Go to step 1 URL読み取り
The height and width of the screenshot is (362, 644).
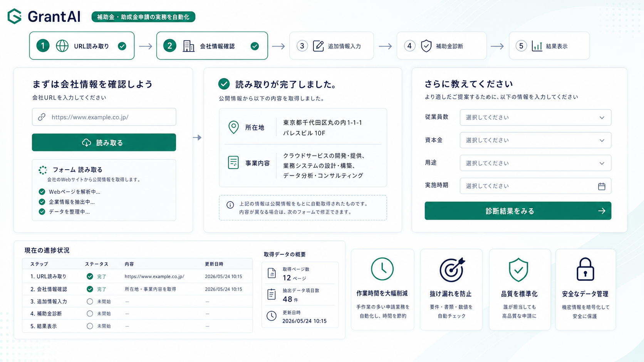82,46
